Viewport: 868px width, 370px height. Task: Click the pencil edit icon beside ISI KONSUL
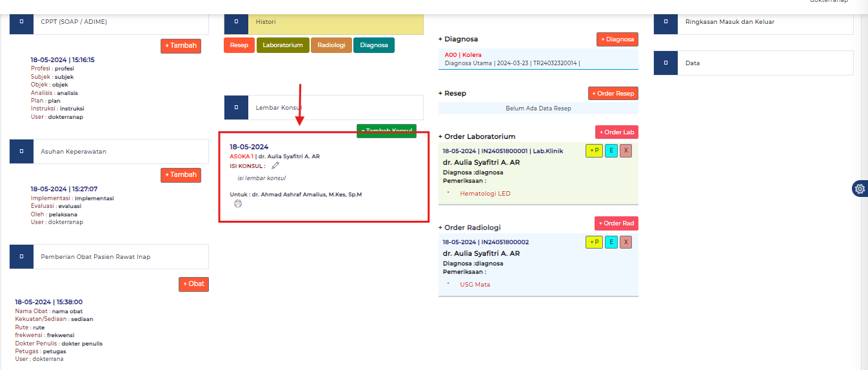coord(275,166)
